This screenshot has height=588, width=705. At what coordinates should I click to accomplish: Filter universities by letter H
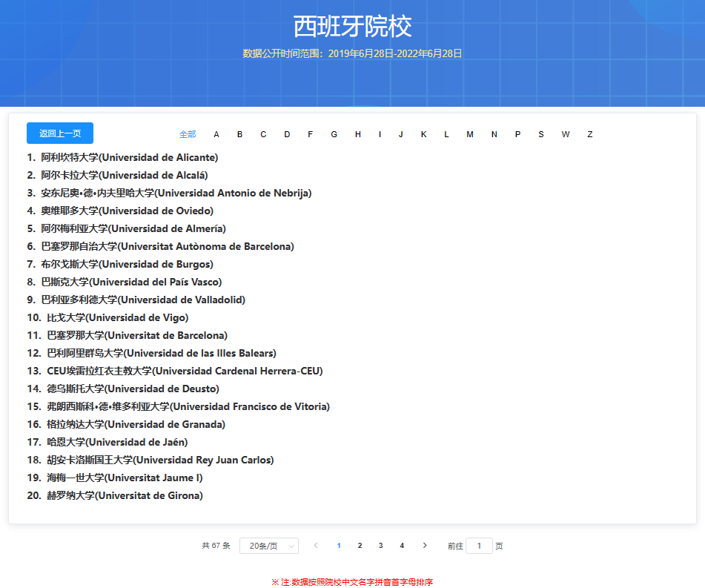[x=358, y=134]
